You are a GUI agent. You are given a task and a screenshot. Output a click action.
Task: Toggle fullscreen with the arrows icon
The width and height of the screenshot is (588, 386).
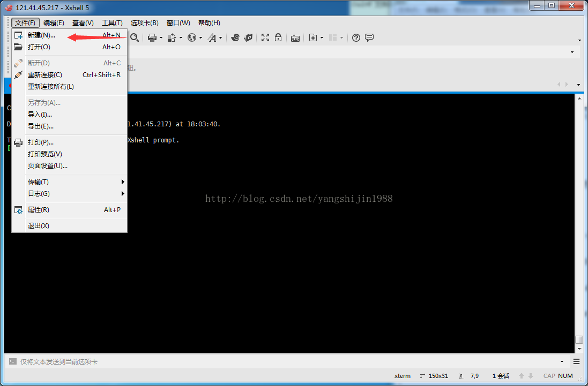coord(265,37)
